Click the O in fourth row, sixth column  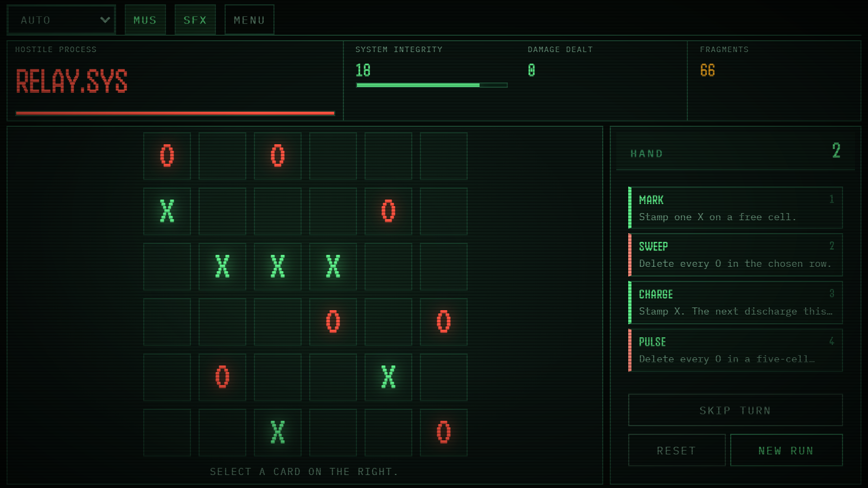tap(444, 322)
